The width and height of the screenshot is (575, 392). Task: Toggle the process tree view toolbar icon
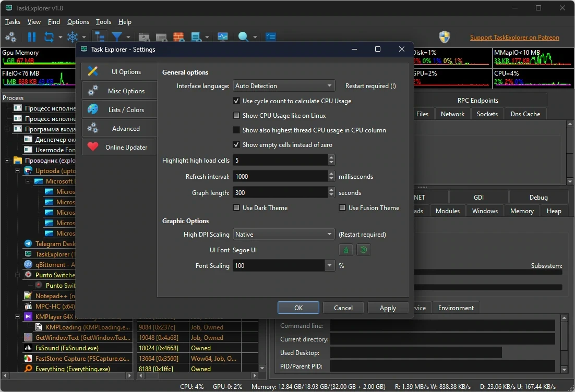(x=100, y=37)
